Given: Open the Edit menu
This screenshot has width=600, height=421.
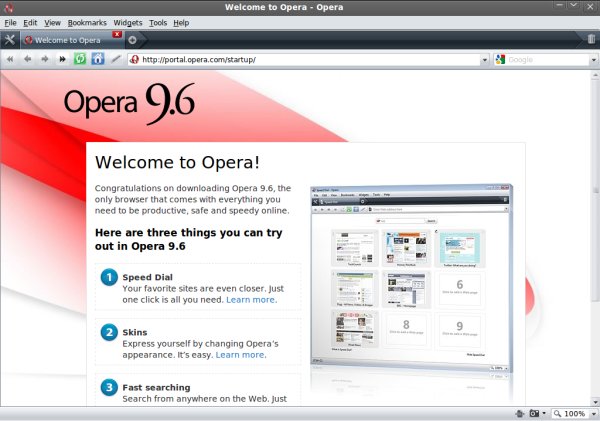Looking at the screenshot, I should [30, 23].
